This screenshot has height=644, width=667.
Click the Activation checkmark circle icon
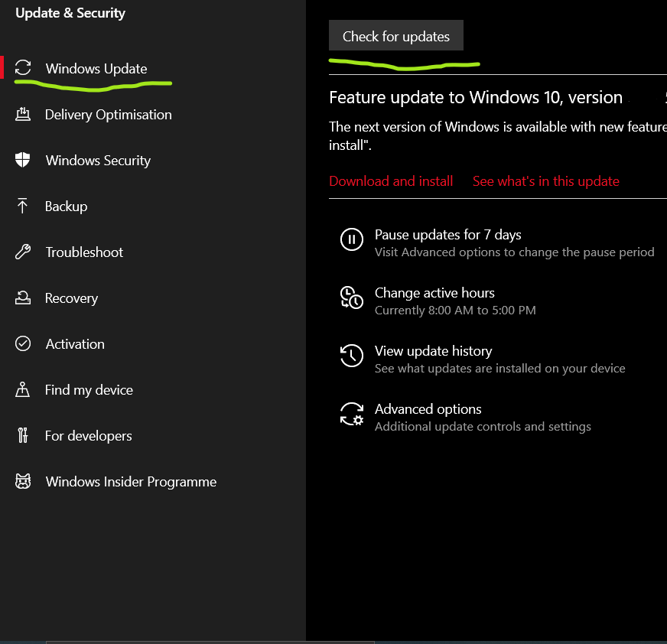23,343
